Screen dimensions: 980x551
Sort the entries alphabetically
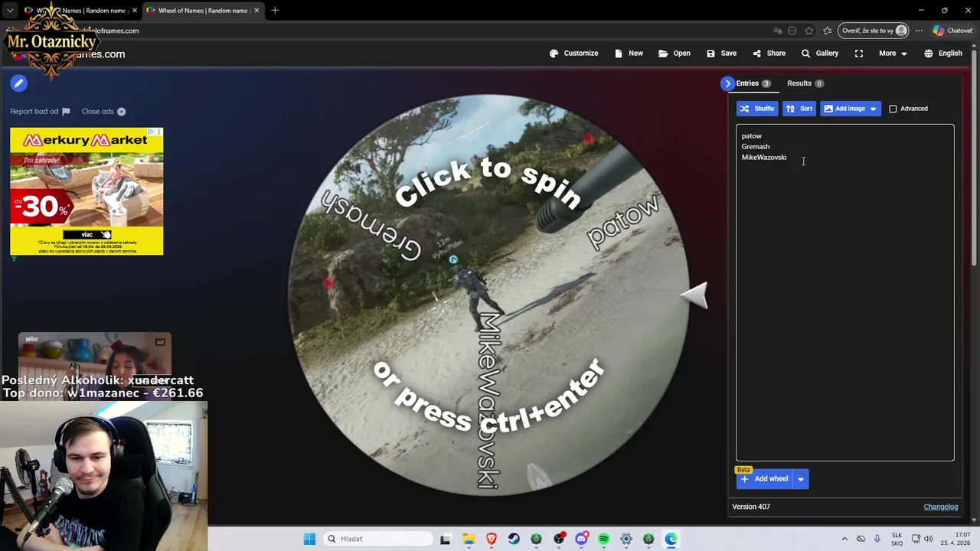click(799, 109)
